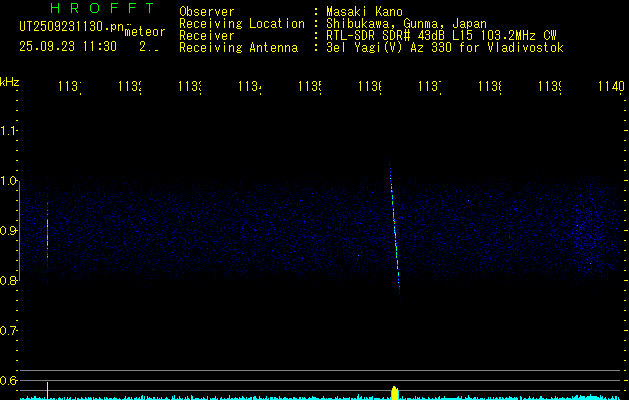Click the date stamp 25.09.23 11:30
629x400 pixels.
tap(68, 46)
